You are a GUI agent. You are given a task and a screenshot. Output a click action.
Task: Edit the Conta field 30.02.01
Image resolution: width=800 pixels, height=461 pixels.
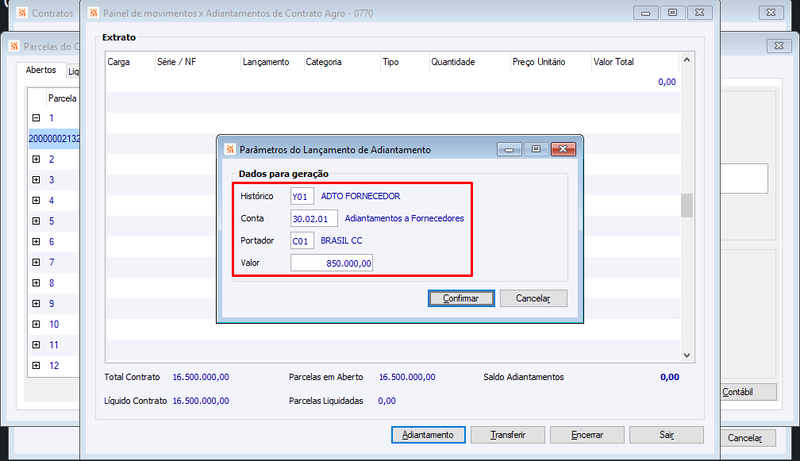pos(314,218)
